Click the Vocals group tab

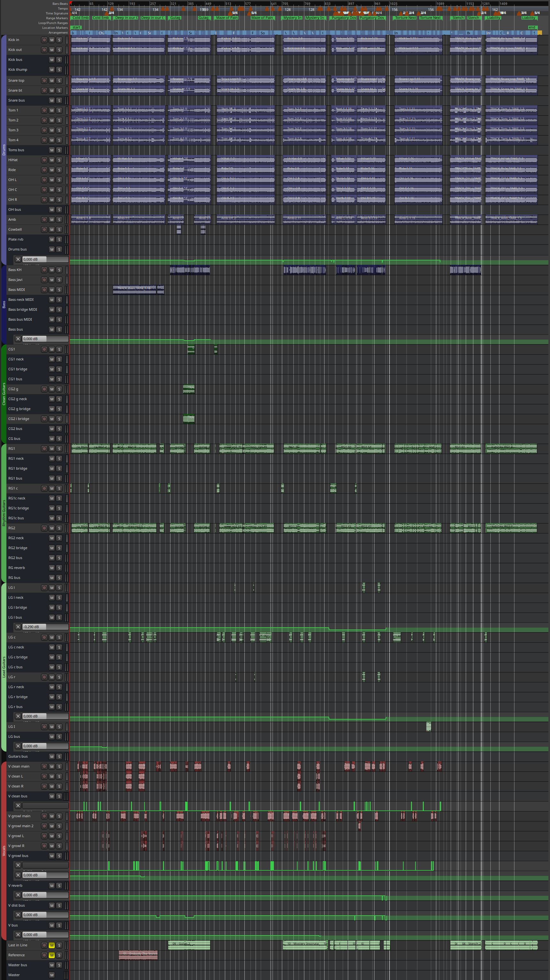click(x=4, y=851)
